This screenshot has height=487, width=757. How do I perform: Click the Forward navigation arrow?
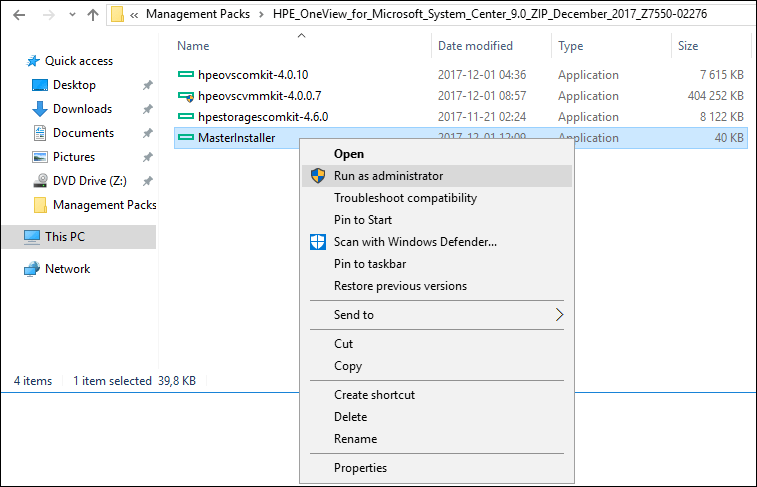tap(48, 15)
